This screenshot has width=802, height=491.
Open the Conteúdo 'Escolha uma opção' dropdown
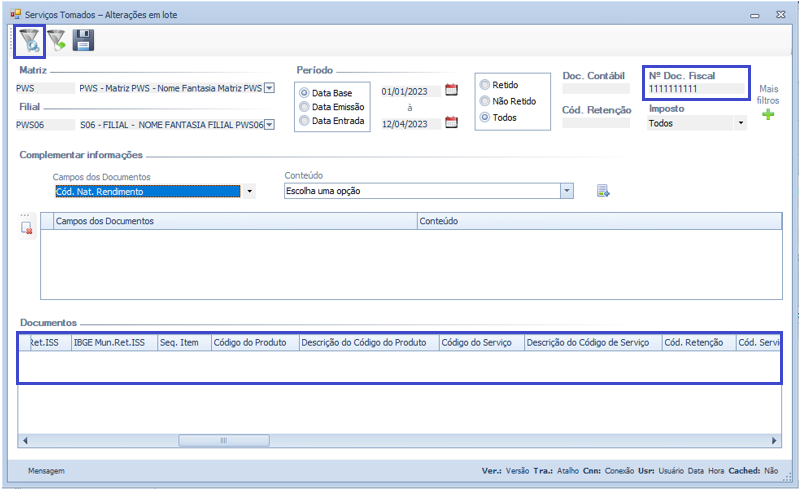point(567,190)
